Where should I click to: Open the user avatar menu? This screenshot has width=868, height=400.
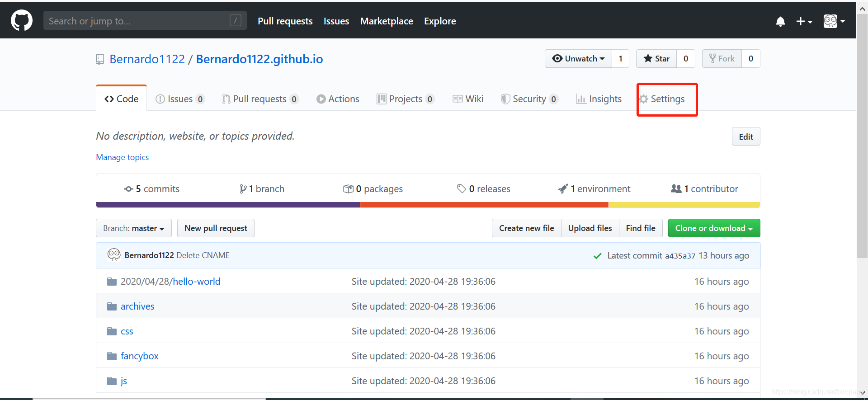click(834, 21)
